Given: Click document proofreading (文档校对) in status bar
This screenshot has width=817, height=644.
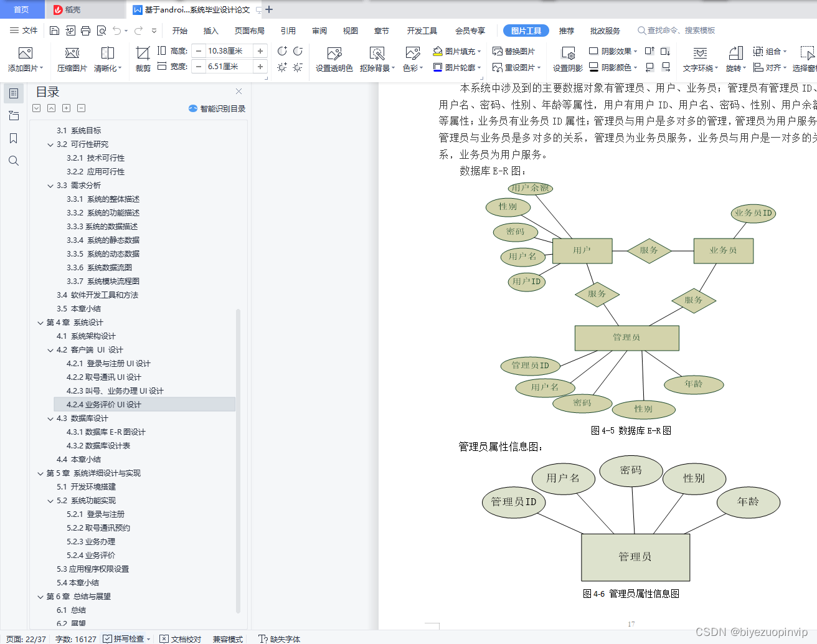Looking at the screenshot, I should point(181,639).
